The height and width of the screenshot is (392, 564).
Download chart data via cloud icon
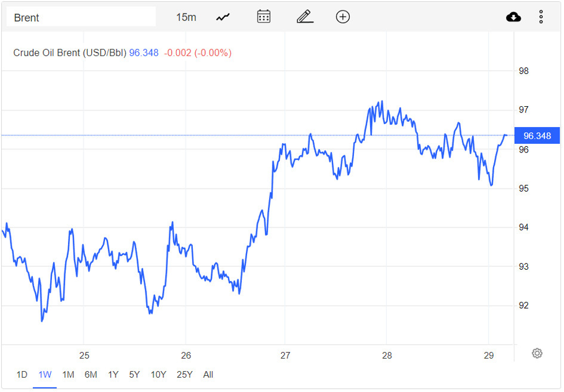[513, 17]
